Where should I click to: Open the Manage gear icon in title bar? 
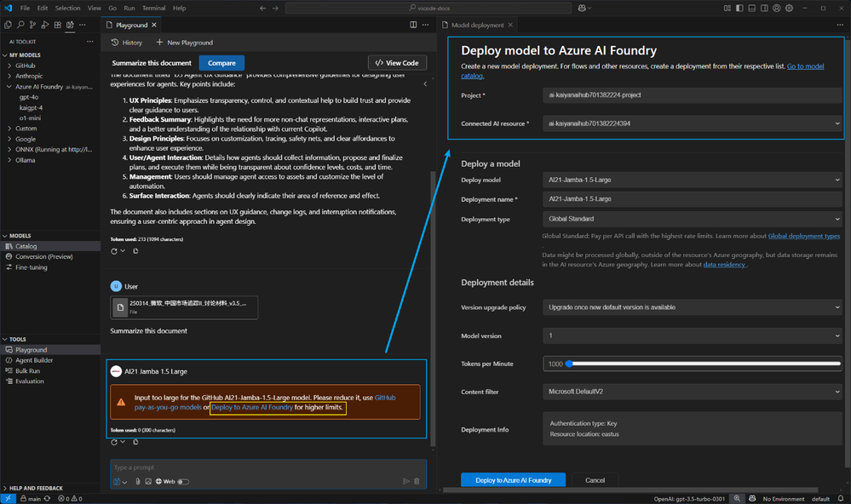point(789,9)
